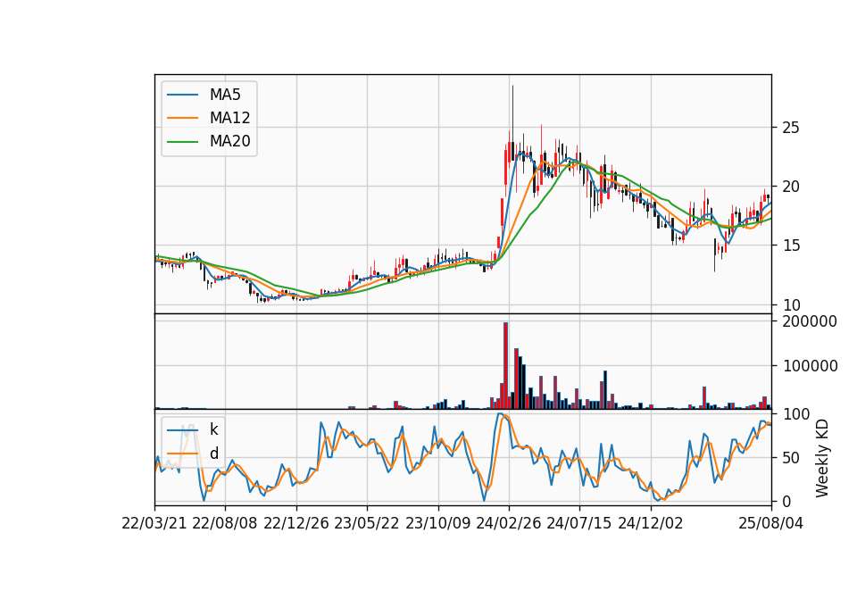Click the price axis value 25

[791, 128]
